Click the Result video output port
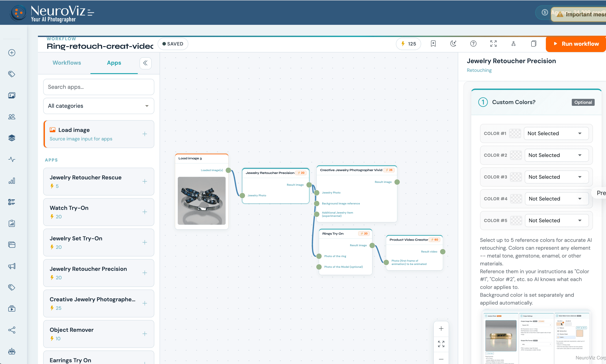This screenshot has height=364, width=606. coord(443,252)
